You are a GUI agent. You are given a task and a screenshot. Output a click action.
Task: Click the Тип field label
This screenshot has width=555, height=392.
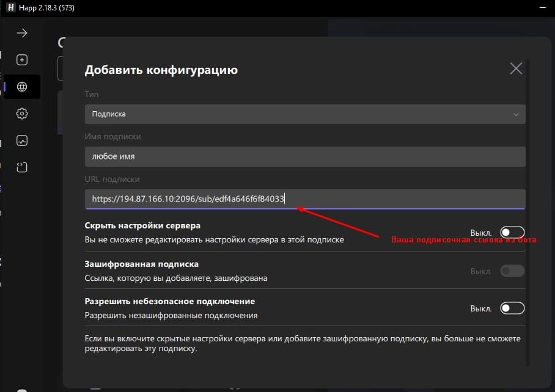tap(92, 94)
